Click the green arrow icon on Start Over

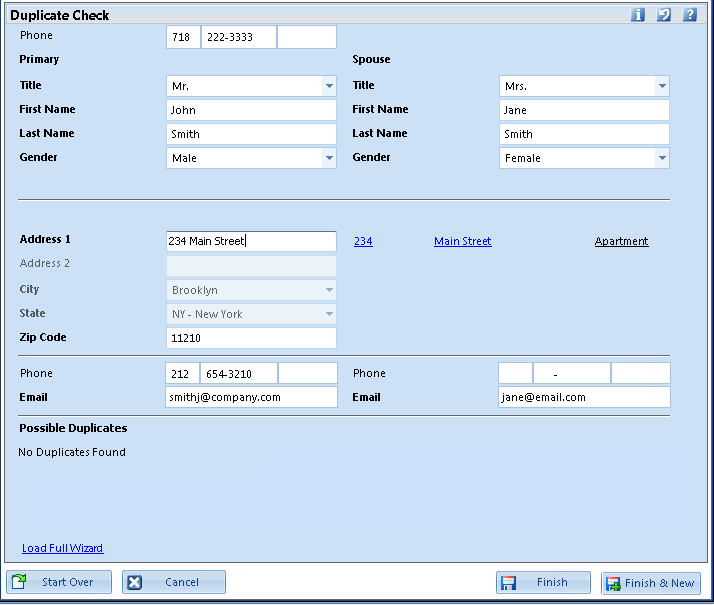tap(19, 581)
